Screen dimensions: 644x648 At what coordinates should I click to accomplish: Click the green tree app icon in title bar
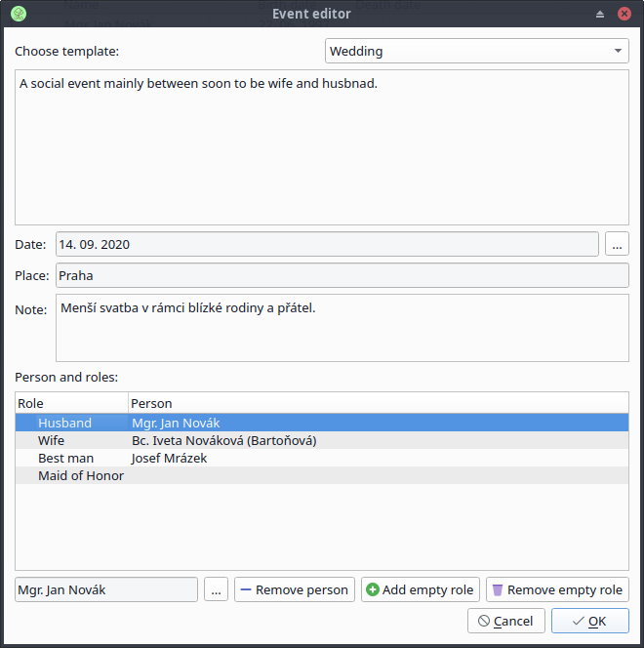pyautogui.click(x=19, y=14)
